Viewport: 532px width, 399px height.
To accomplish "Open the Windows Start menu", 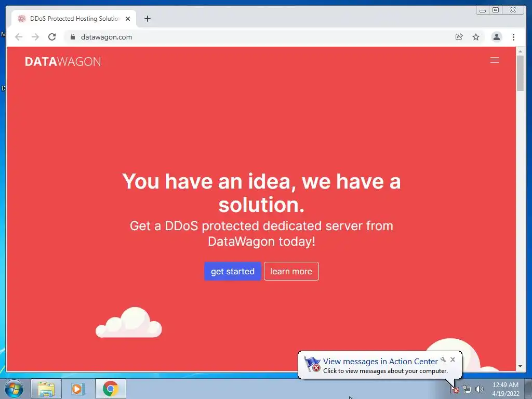I will pos(14,389).
